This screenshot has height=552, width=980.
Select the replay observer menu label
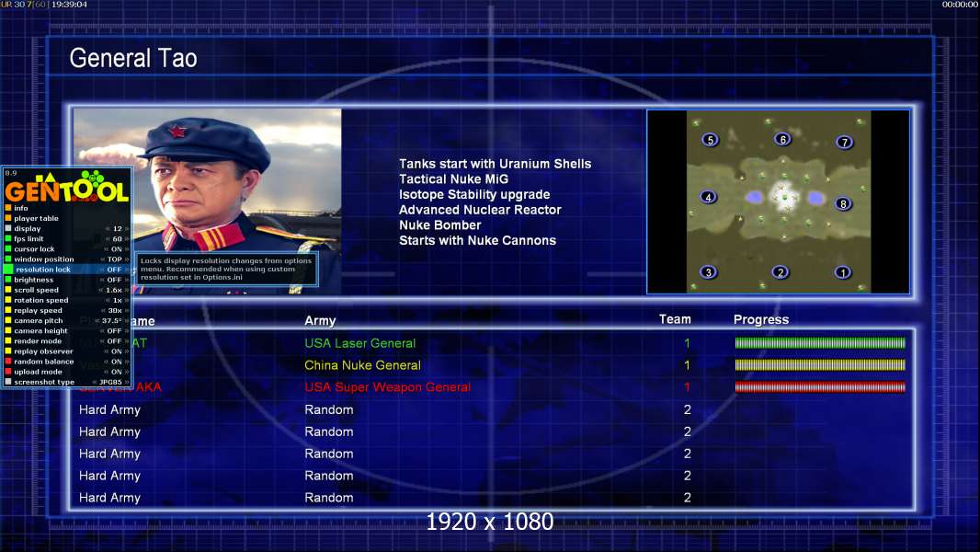pyautogui.click(x=43, y=351)
